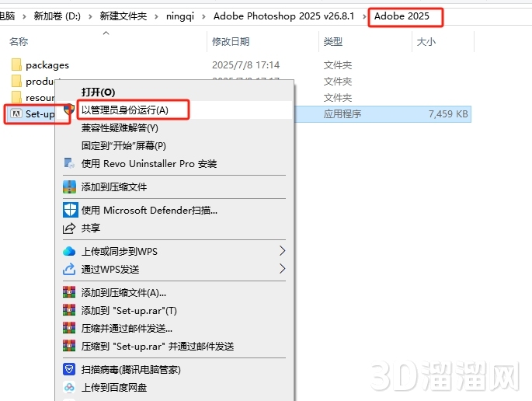This screenshot has width=532, height=401.
Task: Click the Tencent PC Manager virus scan icon
Action: (x=70, y=370)
